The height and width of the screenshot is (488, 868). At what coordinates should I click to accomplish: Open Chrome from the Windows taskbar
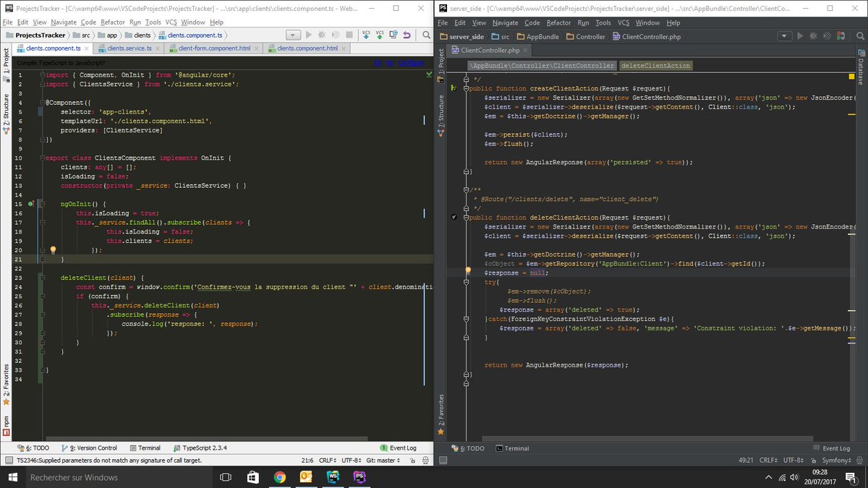(280, 477)
